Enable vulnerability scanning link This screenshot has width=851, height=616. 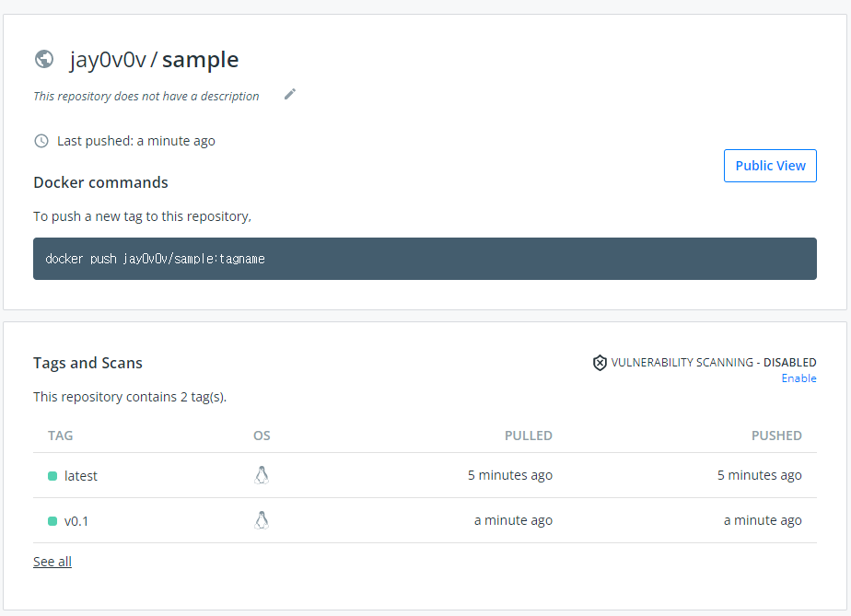799,378
